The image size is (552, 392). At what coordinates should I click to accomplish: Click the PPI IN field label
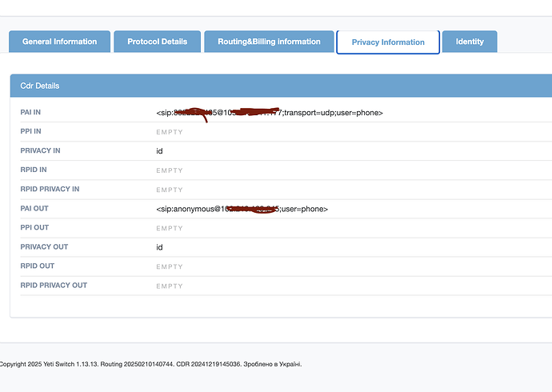pyautogui.click(x=31, y=131)
